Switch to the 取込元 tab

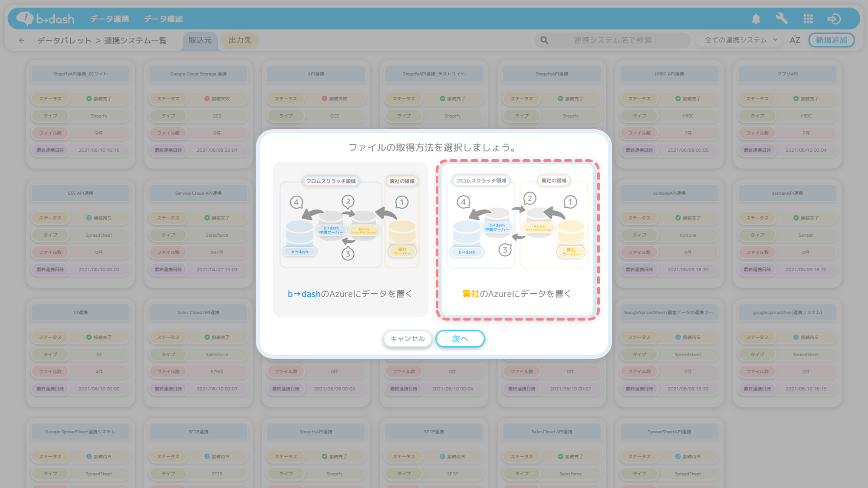click(x=200, y=40)
